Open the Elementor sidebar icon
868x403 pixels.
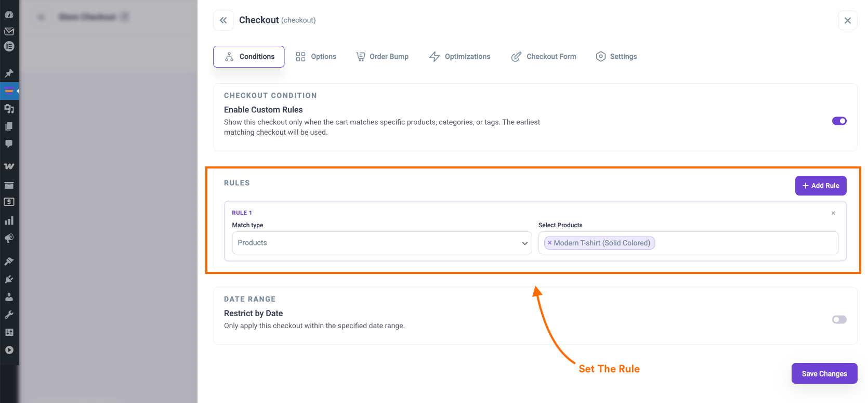pyautogui.click(x=9, y=46)
